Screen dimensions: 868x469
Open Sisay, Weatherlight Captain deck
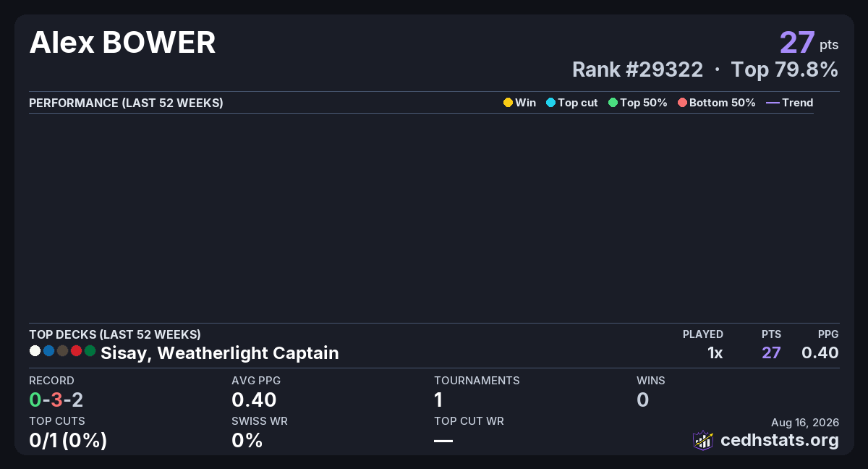[220, 353]
